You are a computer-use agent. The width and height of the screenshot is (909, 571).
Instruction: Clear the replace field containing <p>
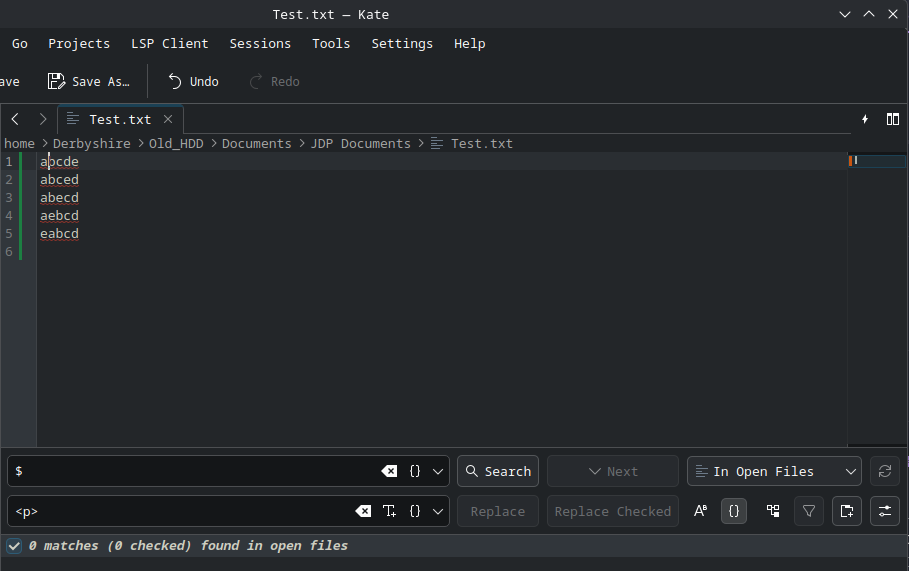coord(363,511)
